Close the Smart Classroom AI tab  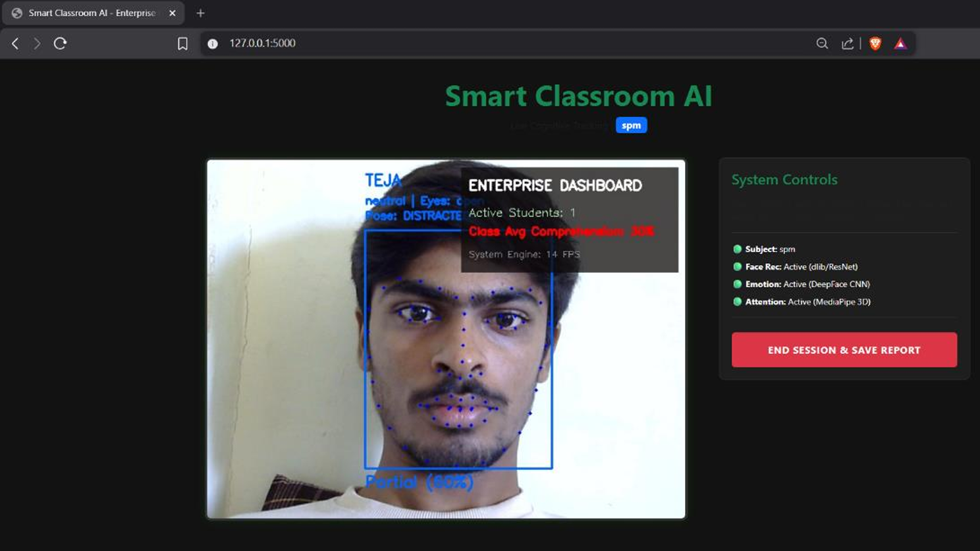[x=173, y=13]
